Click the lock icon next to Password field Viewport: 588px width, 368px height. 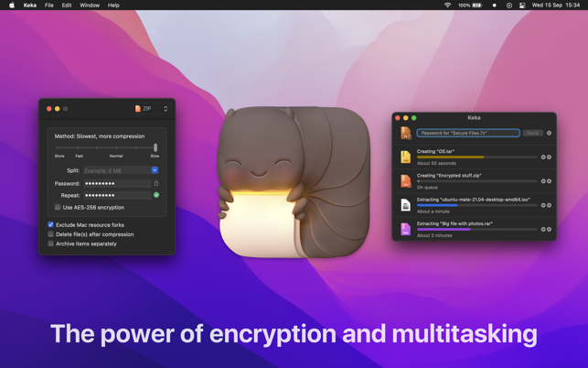pos(156,183)
